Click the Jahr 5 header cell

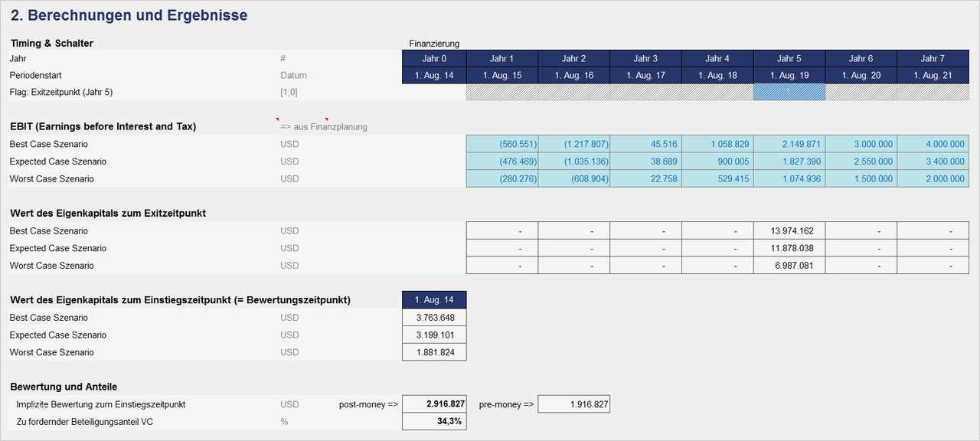click(789, 58)
